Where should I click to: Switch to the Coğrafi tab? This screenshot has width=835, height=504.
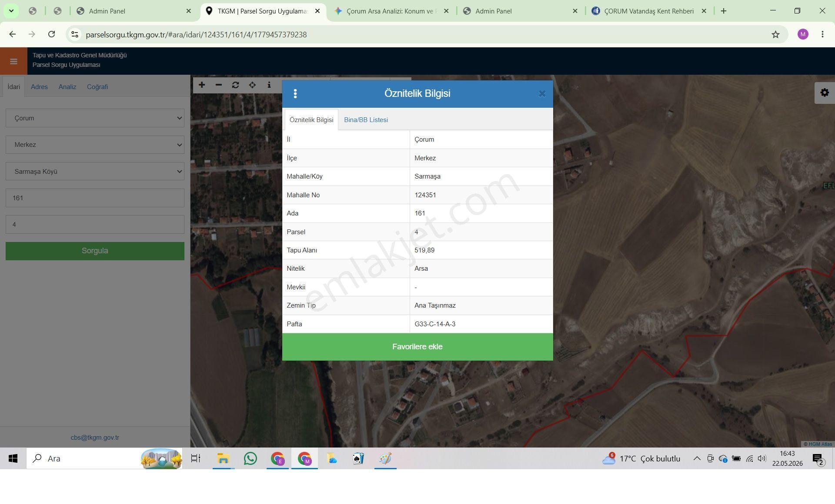point(97,87)
